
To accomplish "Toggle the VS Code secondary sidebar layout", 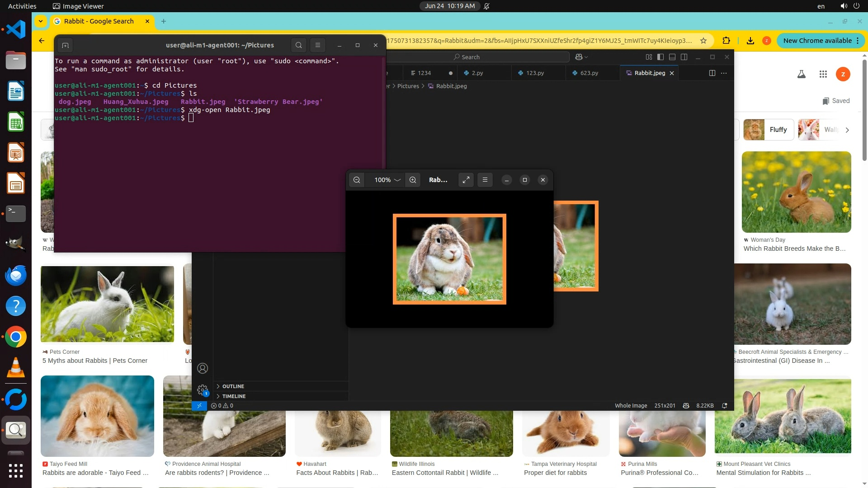I will (x=684, y=57).
